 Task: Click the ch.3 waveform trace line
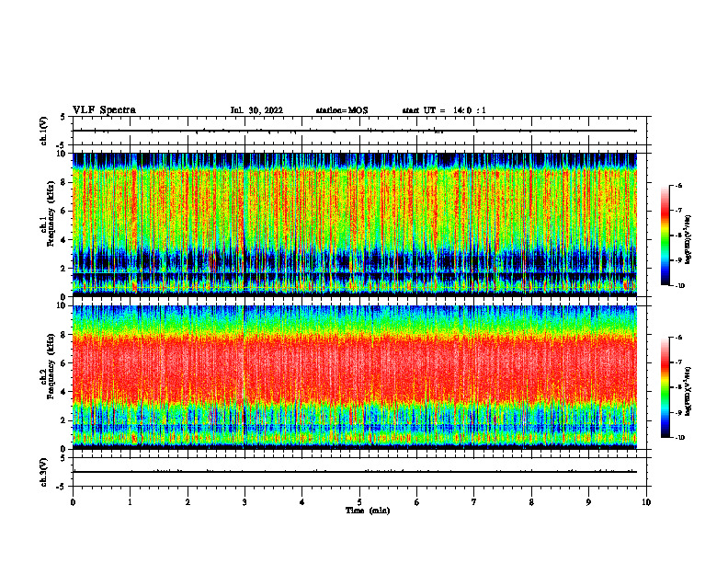point(354,472)
